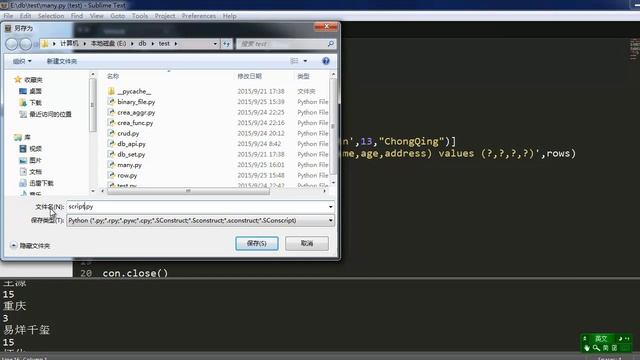Open the address path history dropdown arrow

(x=215, y=44)
